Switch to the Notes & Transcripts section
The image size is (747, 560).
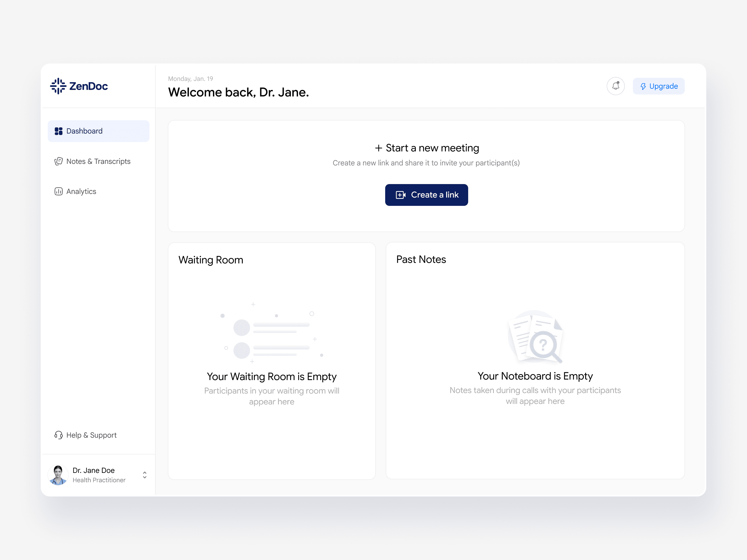[99, 161]
